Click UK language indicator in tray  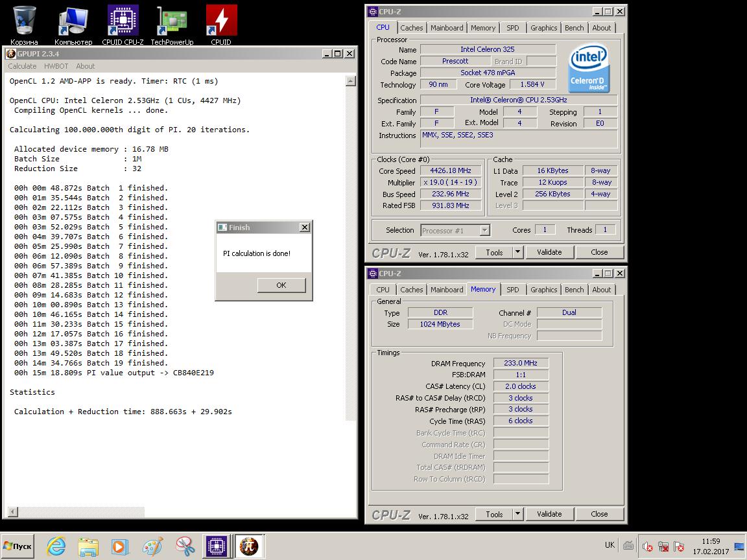[x=610, y=545]
